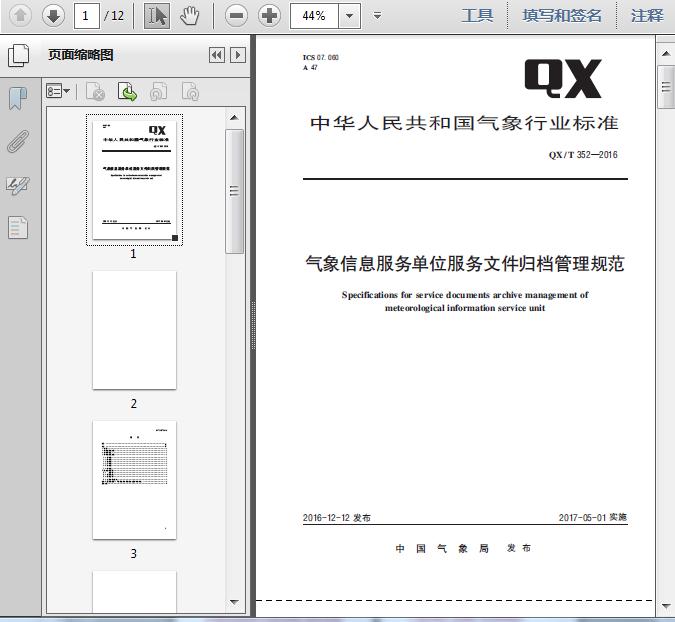The width and height of the screenshot is (675, 622).
Task: Click the 中国气象局 发布 publisher text
Action: click(463, 548)
